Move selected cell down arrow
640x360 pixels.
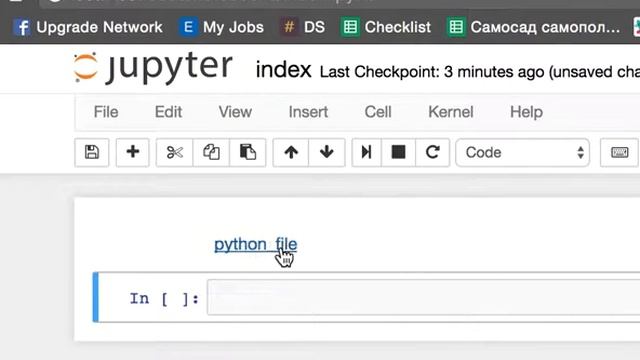[x=327, y=152]
